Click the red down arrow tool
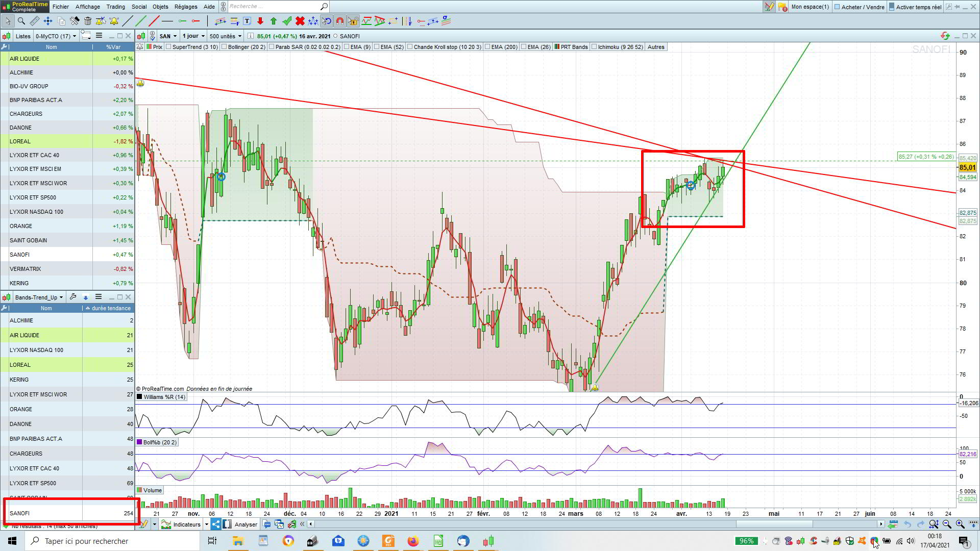Viewport: 980px width, 551px height. pos(260,21)
